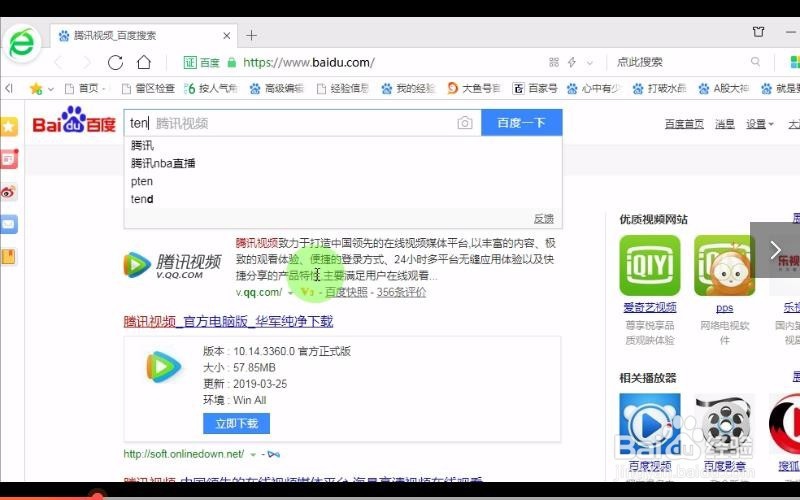Click the 腾讯视频 v.qq.com logo

pyautogui.click(x=172, y=265)
